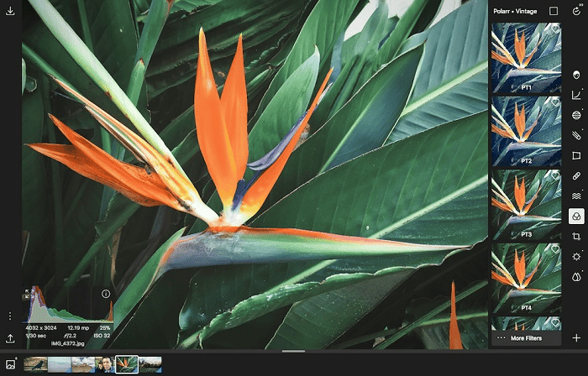Apply the PT2 vintage filter
Viewport: 588px width, 376px height.
(526, 130)
